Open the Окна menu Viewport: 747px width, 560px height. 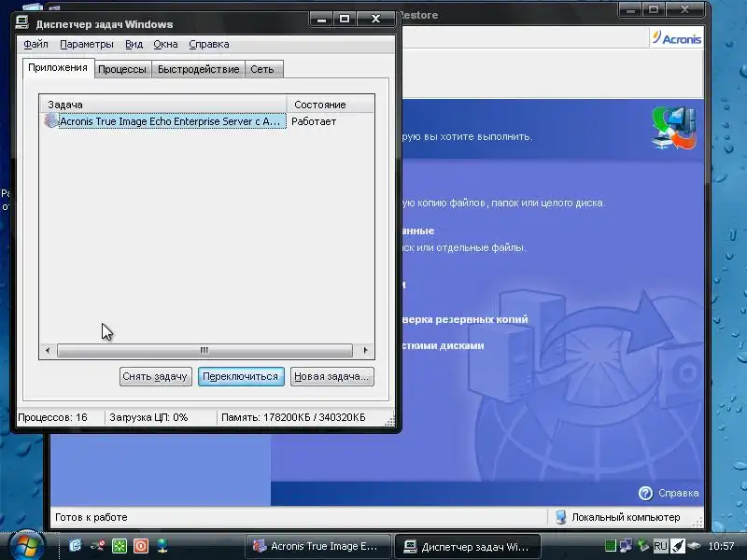coord(165,44)
